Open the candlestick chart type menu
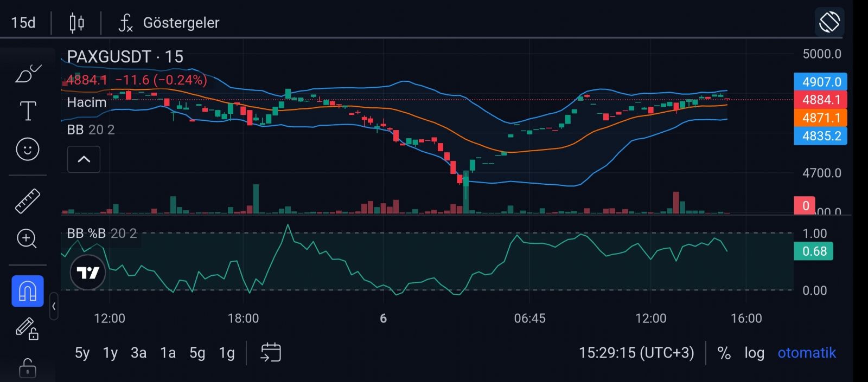Viewport: 868px width, 382px height. 76,23
